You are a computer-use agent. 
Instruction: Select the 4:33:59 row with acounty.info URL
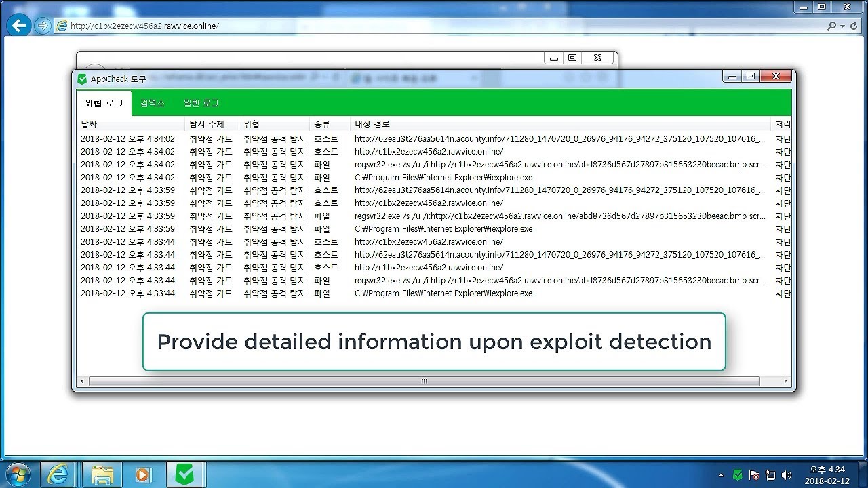(x=434, y=190)
